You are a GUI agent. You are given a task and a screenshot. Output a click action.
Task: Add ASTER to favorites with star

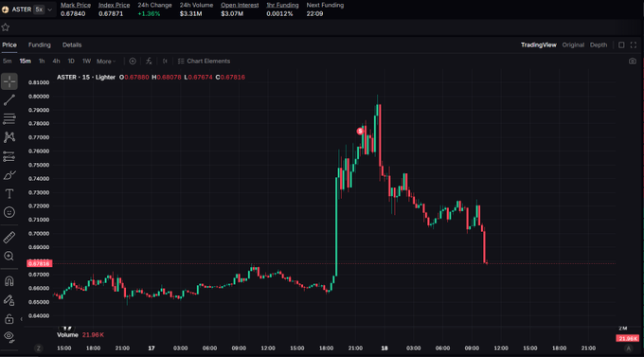6,27
